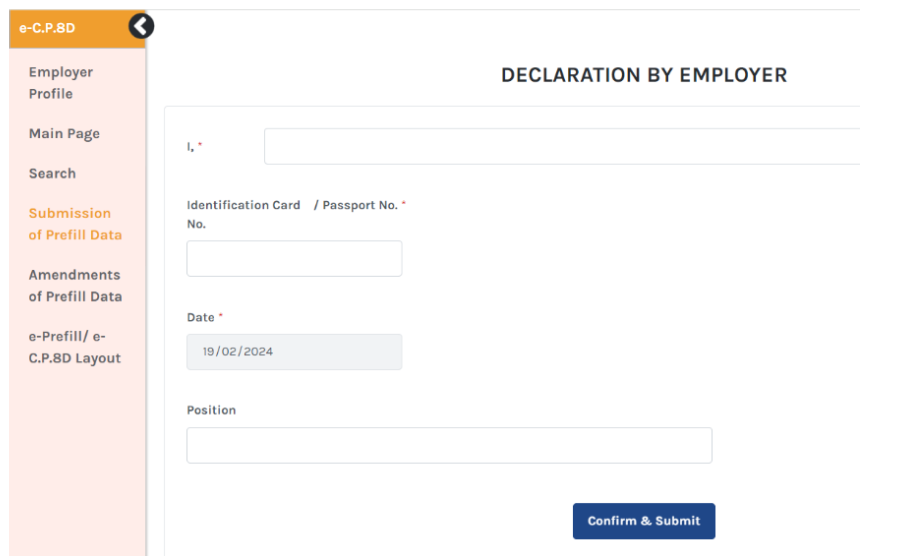Open the Search menu item

point(52,174)
